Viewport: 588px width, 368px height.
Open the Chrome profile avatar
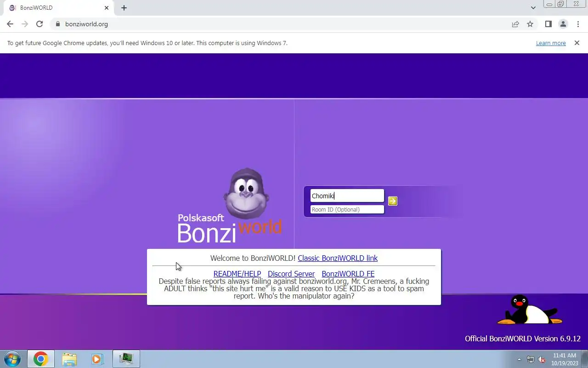pos(563,24)
